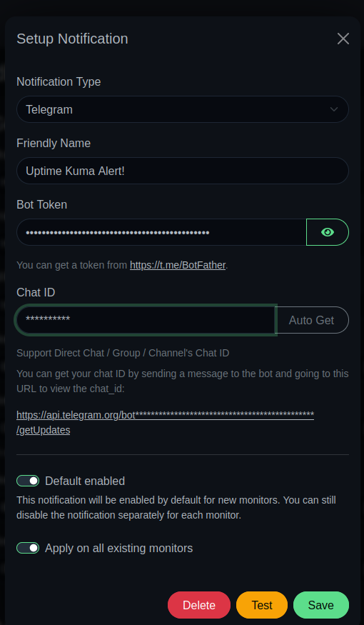Screen dimensions: 364x625
Task: Click the Friendly Name label
Action: [x=54, y=143]
